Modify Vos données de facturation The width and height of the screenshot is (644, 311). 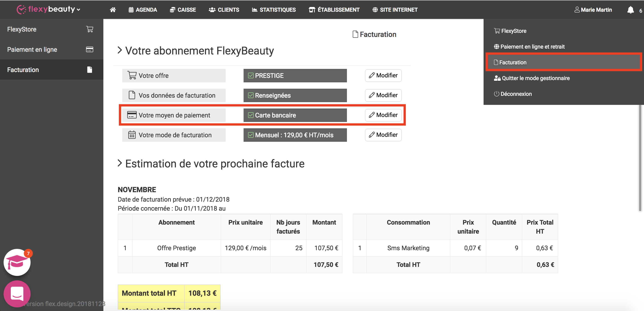(x=383, y=95)
